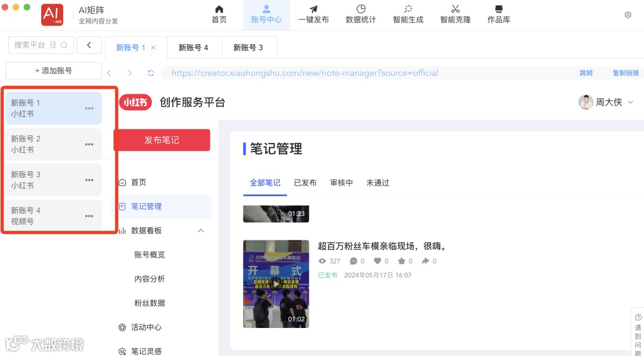Open 数据统计 pie chart tab
Screen dimensions: 644x356
[x=361, y=15]
